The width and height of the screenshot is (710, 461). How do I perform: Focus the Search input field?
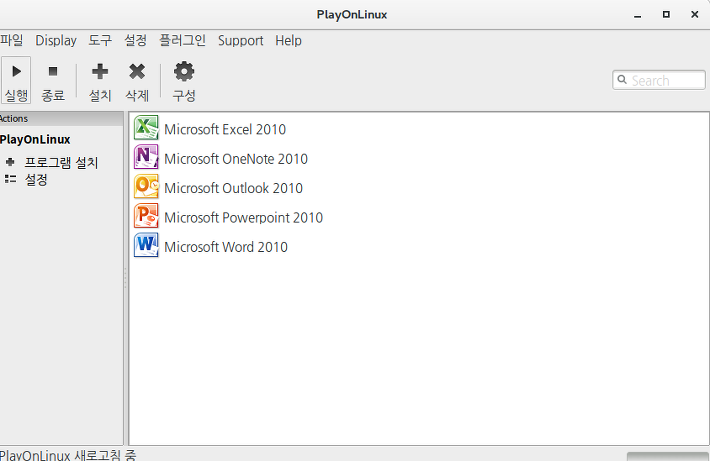tap(659, 80)
